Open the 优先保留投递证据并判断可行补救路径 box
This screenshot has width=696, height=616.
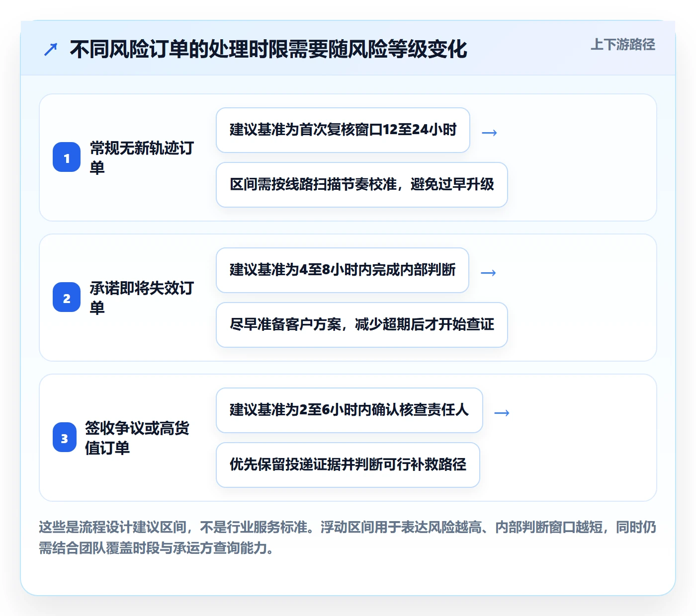tap(348, 465)
